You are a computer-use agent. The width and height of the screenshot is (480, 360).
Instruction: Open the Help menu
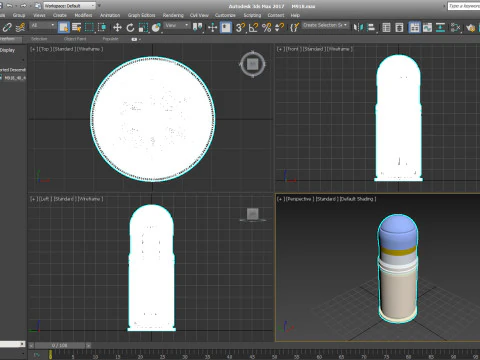pos(295,15)
